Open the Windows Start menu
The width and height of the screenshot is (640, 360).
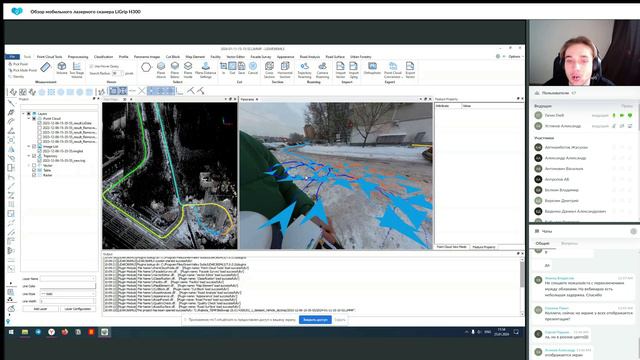(x=11, y=332)
